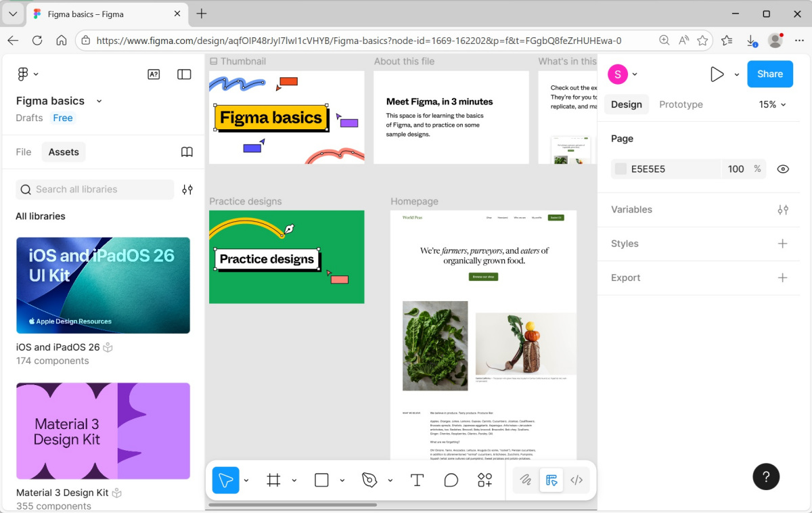Expand Figma basics file name dropdown
The height and width of the screenshot is (513, 812).
(99, 101)
